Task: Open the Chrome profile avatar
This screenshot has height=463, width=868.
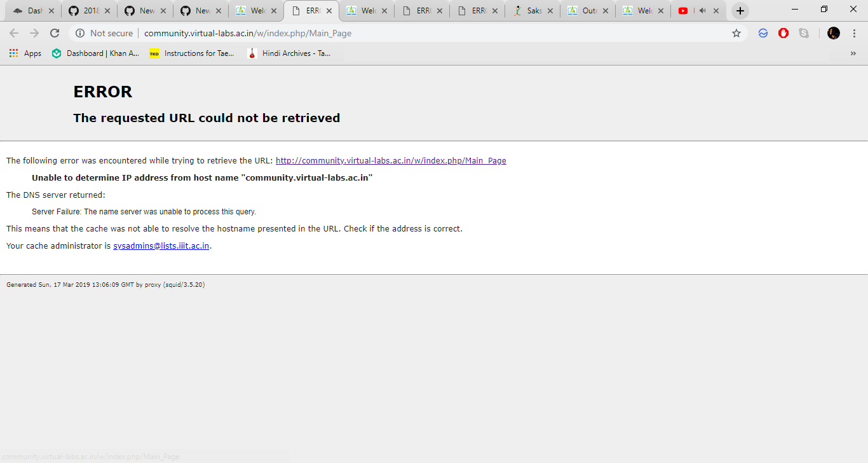Action: pos(834,33)
